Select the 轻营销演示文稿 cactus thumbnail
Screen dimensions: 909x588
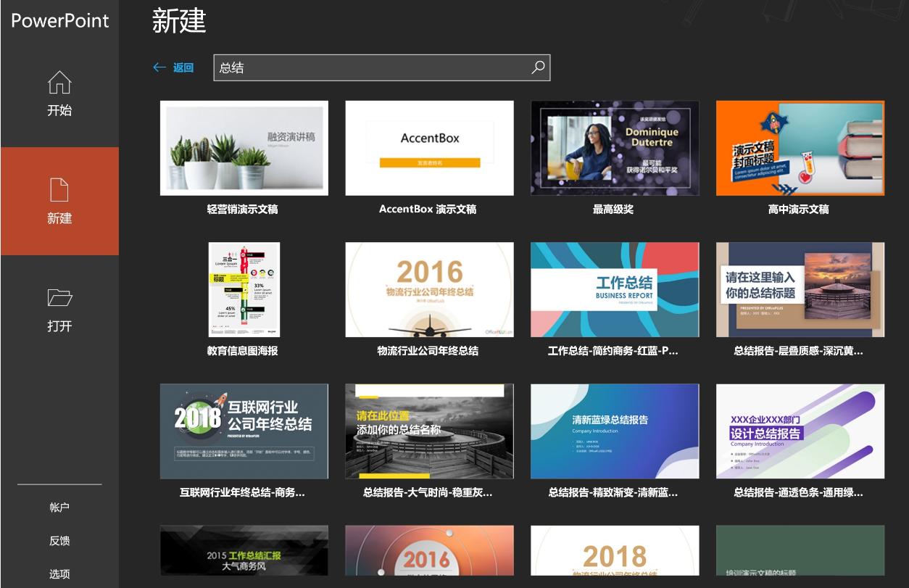click(244, 148)
